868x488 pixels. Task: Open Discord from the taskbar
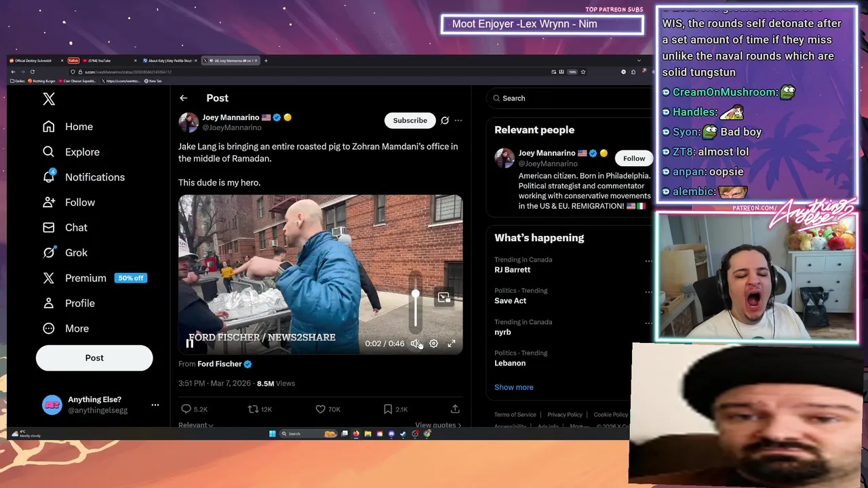(391, 434)
